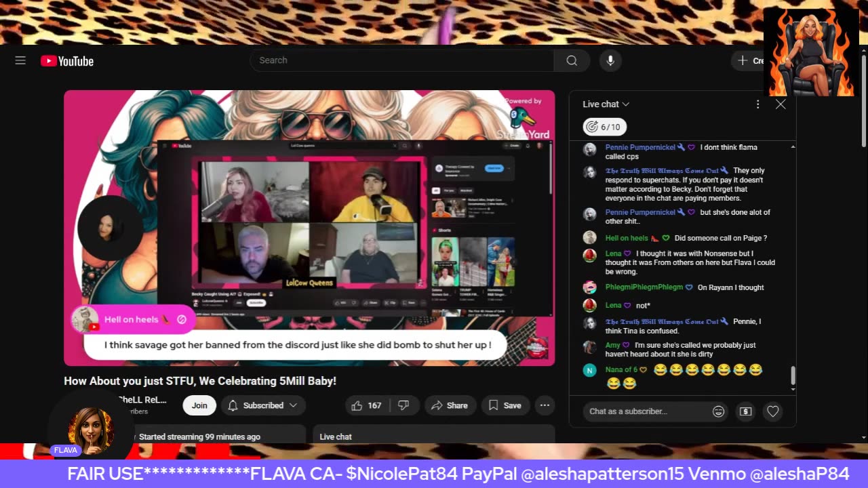The height and width of the screenshot is (488, 868).
Task: Click Started streaming 99 minutes ago text
Action: click(x=199, y=436)
